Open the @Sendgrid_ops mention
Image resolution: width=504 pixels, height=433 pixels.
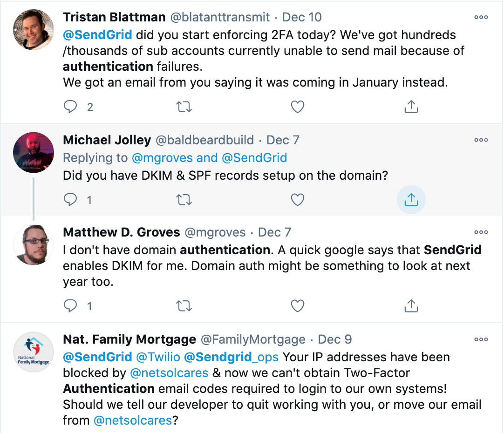232,358
